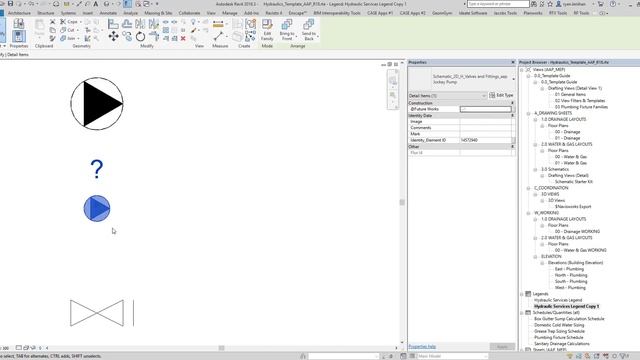The image size is (640, 360).
Task: Click the Save icon in quick access toolbar
Action: click(x=10, y=4)
